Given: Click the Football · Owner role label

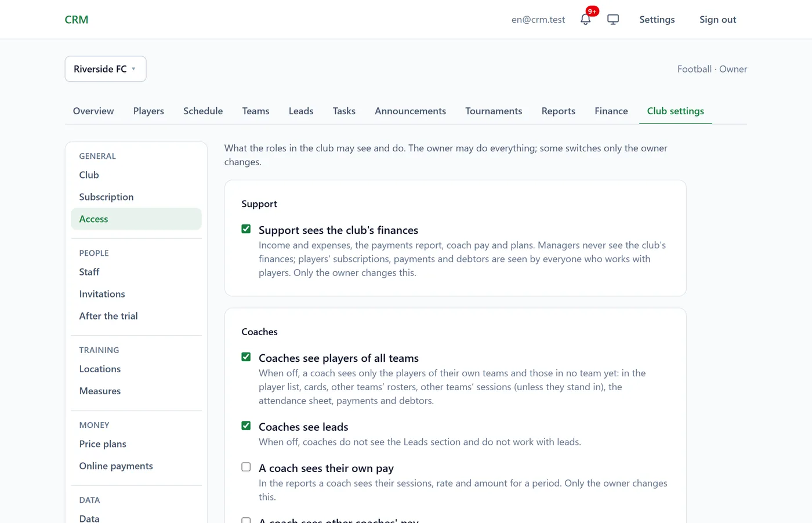Looking at the screenshot, I should (712, 69).
